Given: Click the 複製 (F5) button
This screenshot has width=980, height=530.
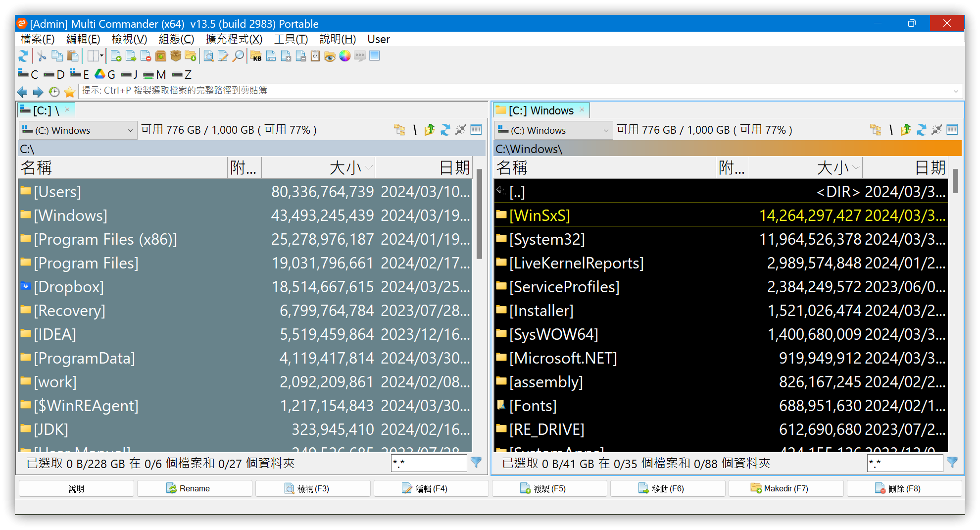Looking at the screenshot, I should 549,488.
